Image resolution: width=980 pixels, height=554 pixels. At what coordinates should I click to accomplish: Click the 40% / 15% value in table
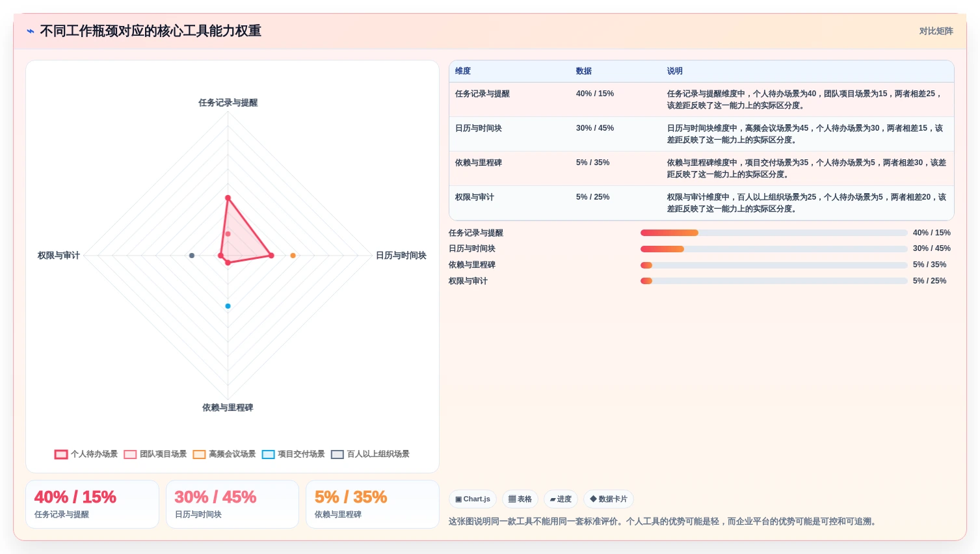(x=595, y=94)
